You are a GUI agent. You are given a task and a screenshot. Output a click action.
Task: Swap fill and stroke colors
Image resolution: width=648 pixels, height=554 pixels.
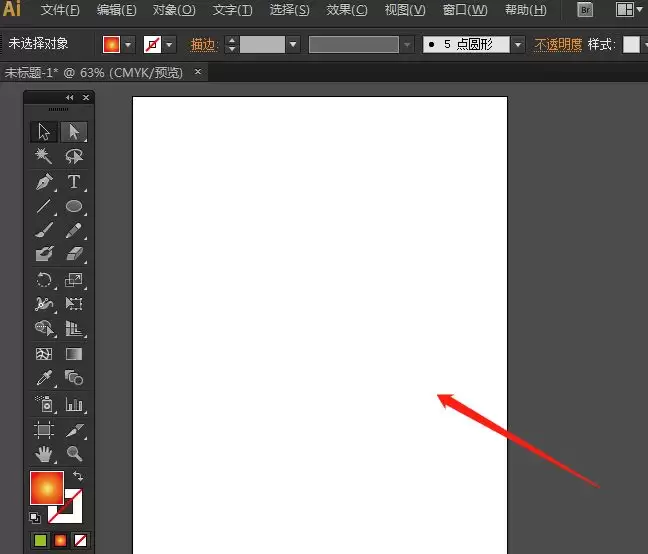pyautogui.click(x=78, y=476)
